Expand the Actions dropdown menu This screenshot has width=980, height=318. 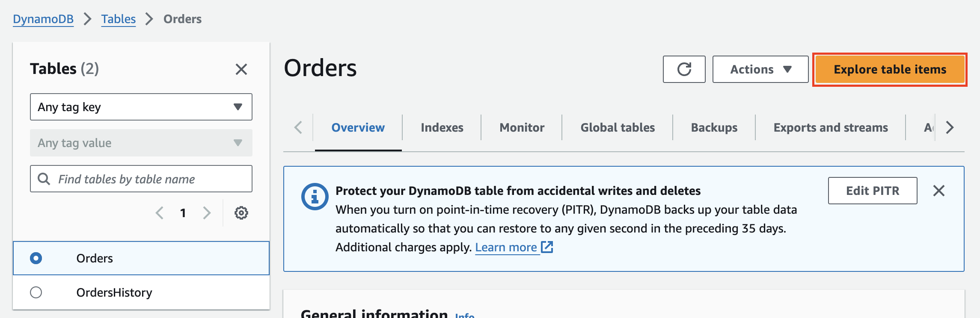click(x=760, y=69)
